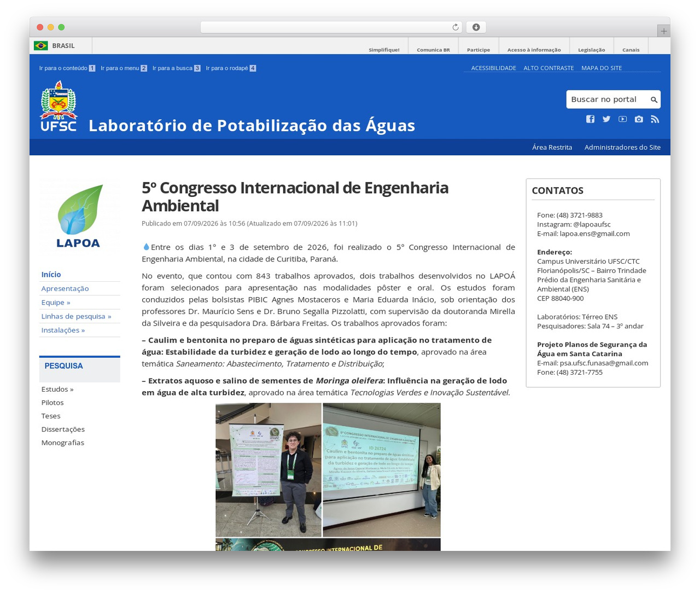Open the YouTube social icon
Screen dimensions: 700x593
[622, 119]
